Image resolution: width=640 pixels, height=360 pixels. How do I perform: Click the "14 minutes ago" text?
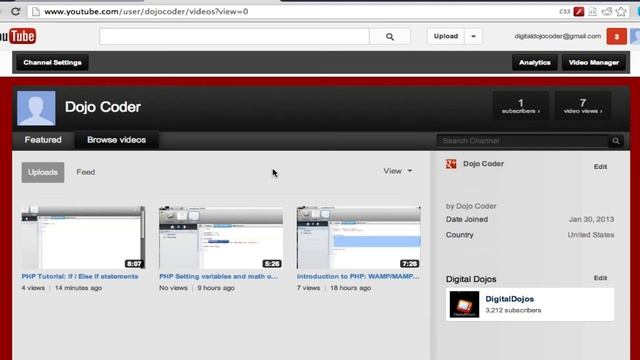coord(78,288)
